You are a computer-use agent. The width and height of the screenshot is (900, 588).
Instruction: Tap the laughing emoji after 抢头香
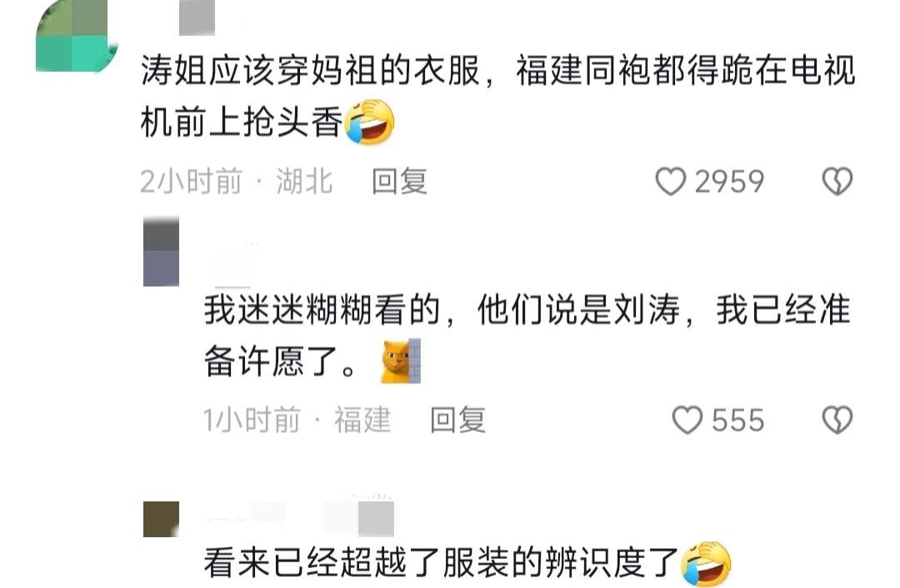click(370, 122)
